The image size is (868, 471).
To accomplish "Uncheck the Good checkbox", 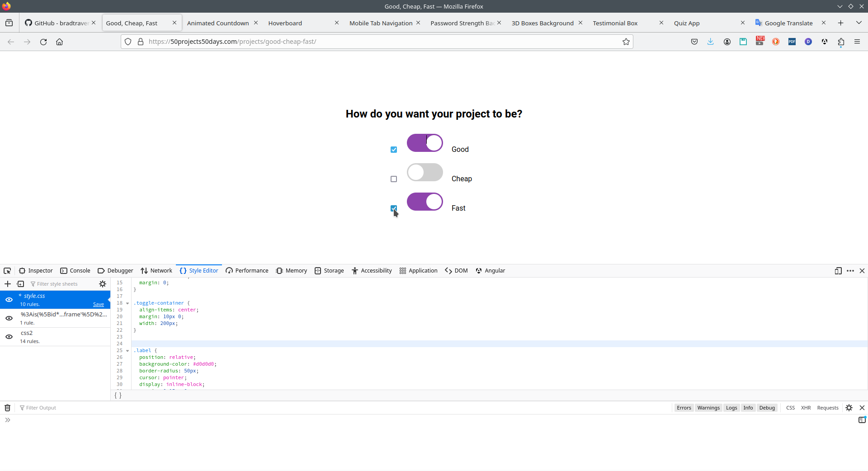I will point(394,150).
